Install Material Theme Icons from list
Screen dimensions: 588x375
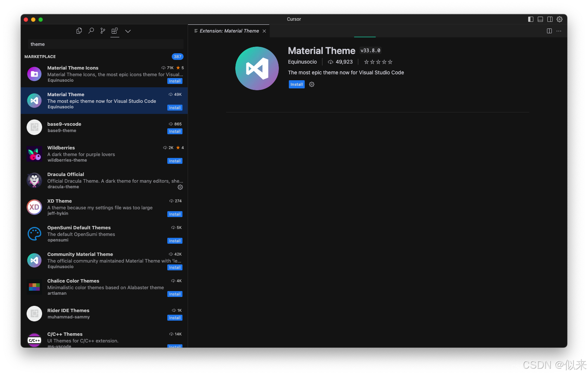(175, 81)
